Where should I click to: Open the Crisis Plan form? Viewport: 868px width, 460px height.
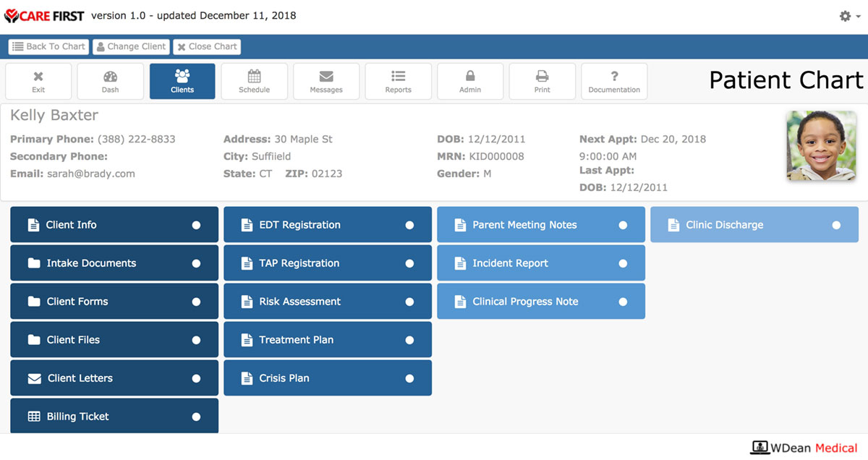(328, 378)
